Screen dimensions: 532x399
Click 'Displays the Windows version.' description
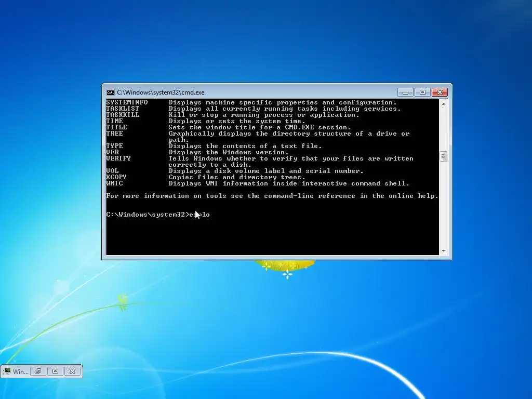[x=229, y=152]
